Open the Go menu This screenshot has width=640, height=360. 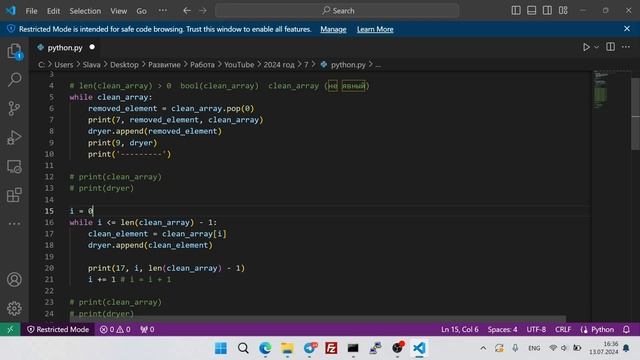tap(141, 11)
